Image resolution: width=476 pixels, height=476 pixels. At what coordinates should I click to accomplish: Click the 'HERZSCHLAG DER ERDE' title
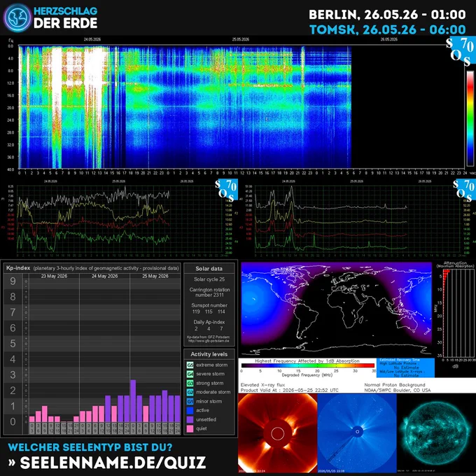point(66,17)
